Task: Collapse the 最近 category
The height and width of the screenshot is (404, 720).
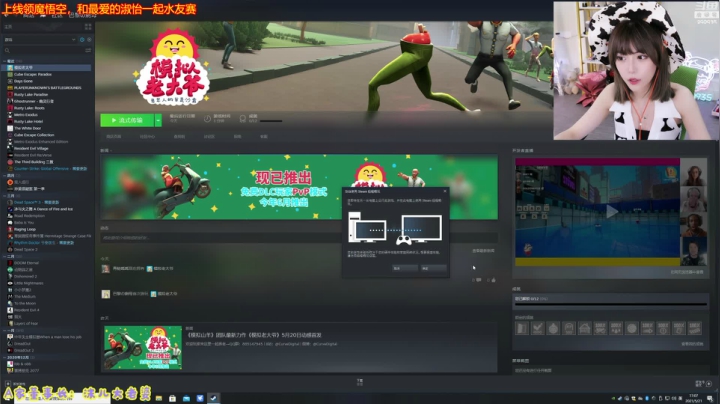Action: [5, 61]
